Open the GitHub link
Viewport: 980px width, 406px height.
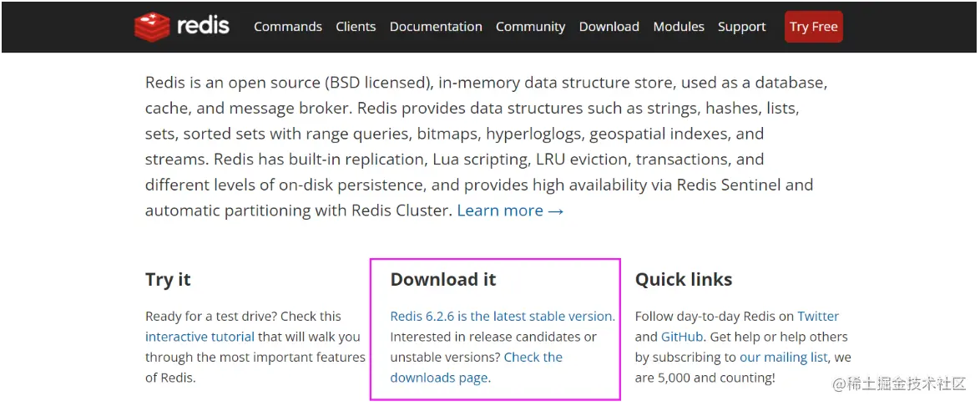coord(682,337)
